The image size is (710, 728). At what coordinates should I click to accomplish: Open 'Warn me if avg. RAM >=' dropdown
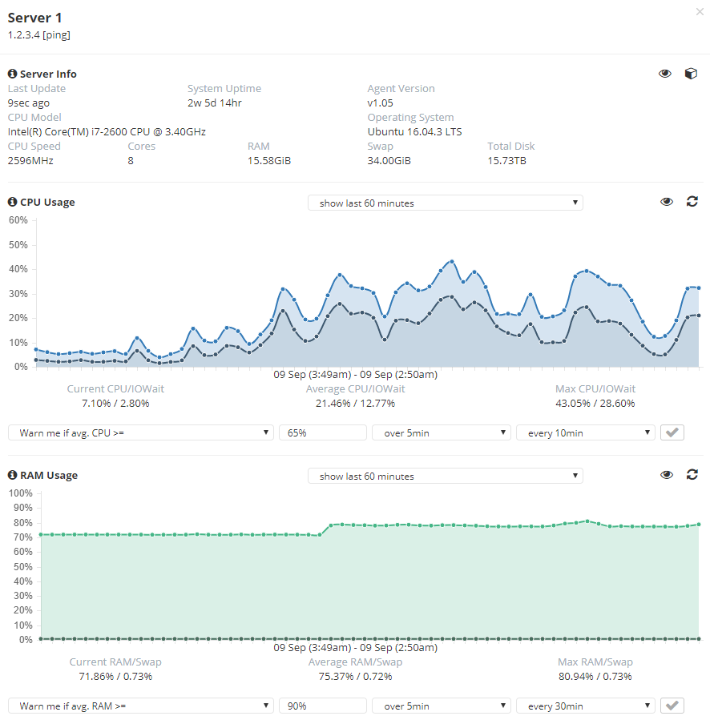tap(141, 706)
